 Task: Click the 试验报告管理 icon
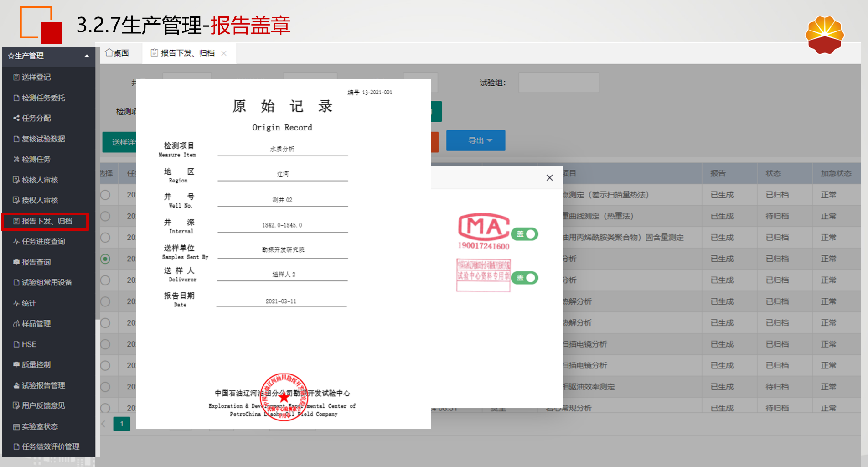tap(16, 385)
